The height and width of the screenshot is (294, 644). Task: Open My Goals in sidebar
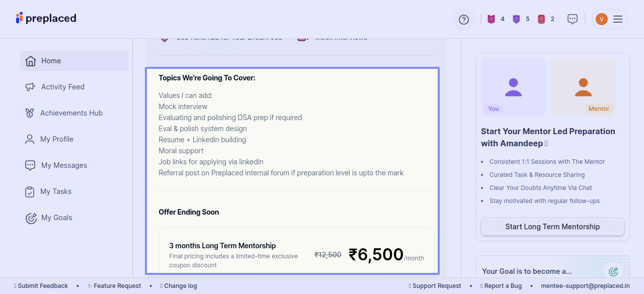(56, 218)
